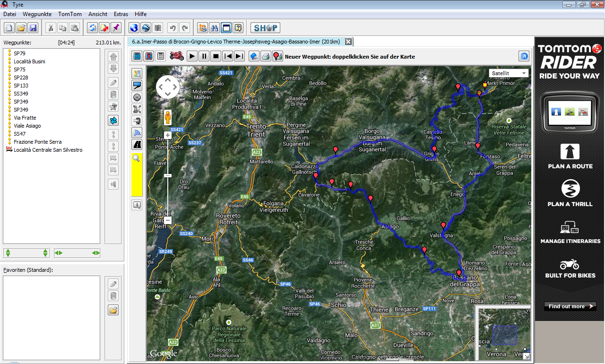
Task: Click the binoculars search icon
Action: pos(214,28)
